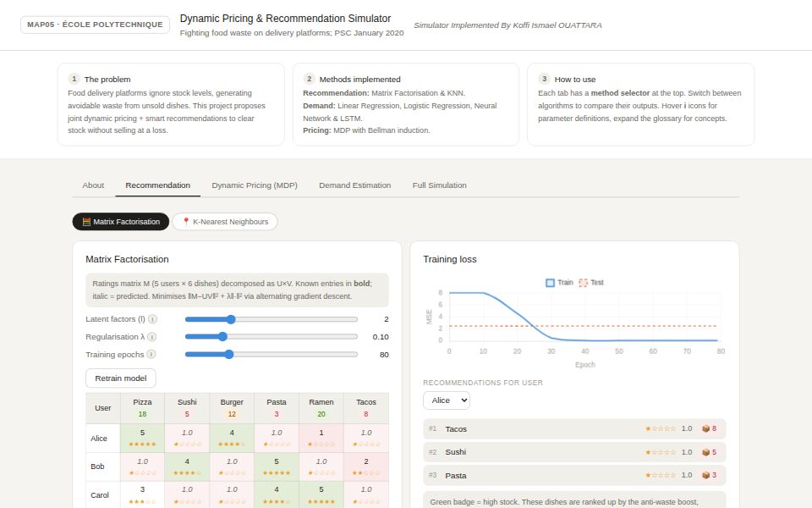The image size is (812, 508).
Task: Click Carol's Pizza rating cell showing 3
Action: pos(142,495)
